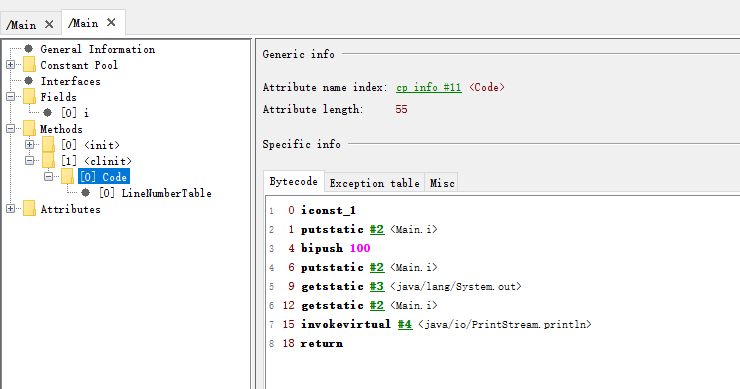Click the iconst_1 instruction
The width and height of the screenshot is (740, 389).
pos(328,211)
